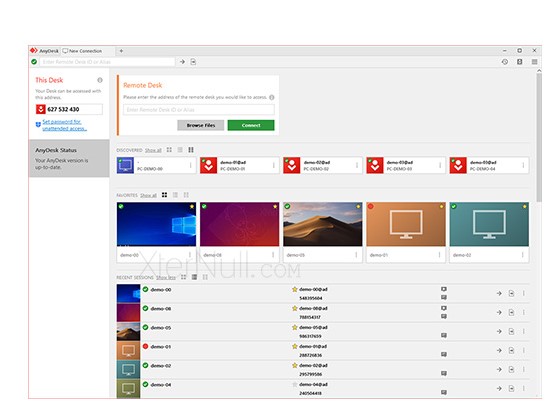Select the demo-03@ad PC-DEMO-03 discovered card
The height and width of the screenshot is (420, 559).
tap(406, 165)
